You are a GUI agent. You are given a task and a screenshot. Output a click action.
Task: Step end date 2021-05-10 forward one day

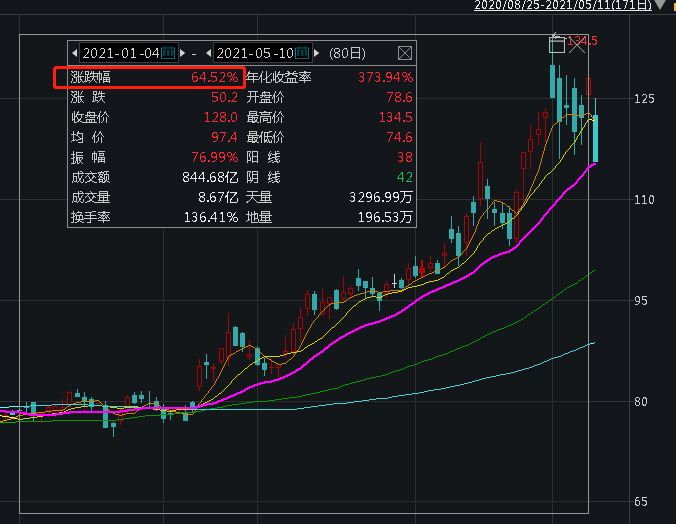(315, 52)
